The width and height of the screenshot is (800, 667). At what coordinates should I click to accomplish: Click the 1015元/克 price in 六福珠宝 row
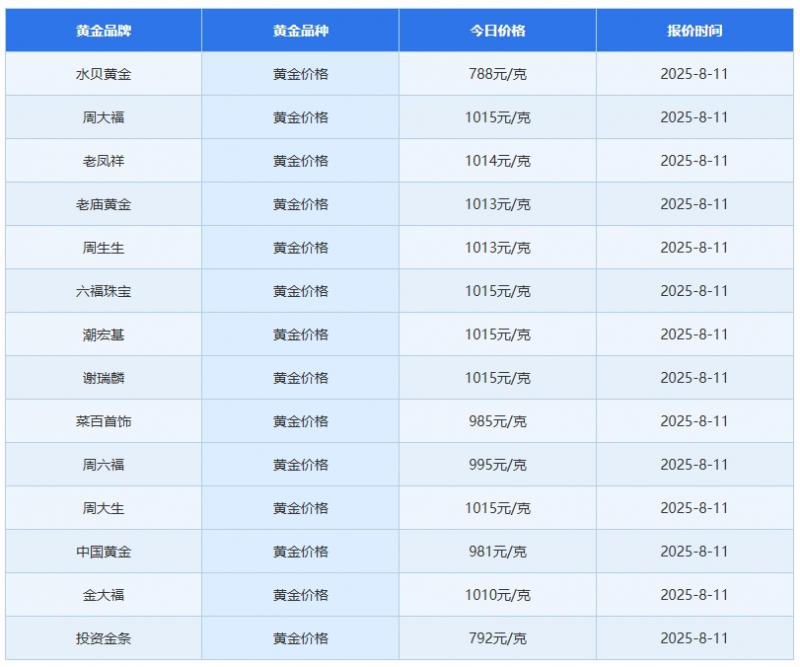[x=497, y=291]
